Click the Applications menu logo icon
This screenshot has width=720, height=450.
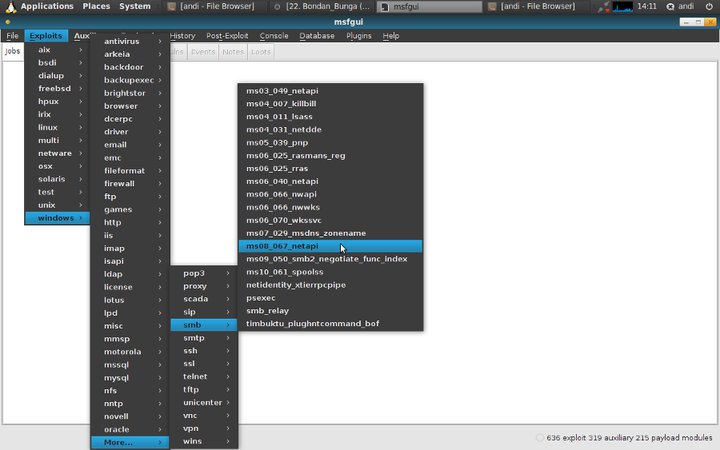coord(9,6)
